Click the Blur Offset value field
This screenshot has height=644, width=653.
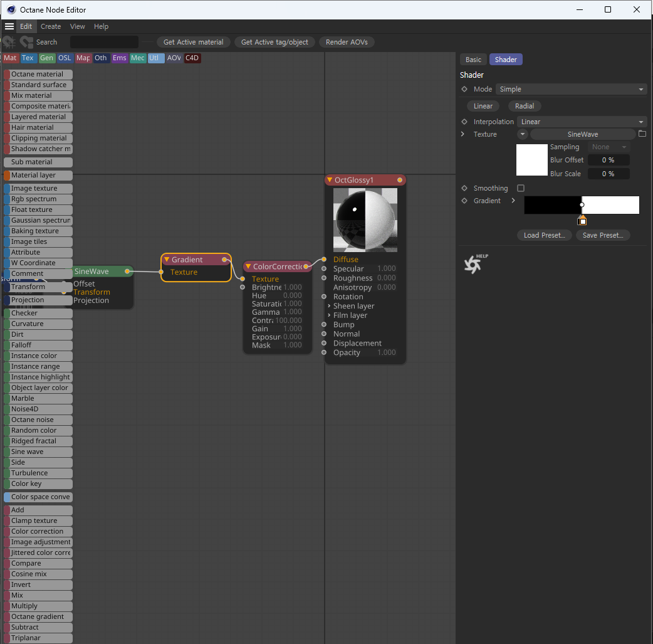[609, 160]
